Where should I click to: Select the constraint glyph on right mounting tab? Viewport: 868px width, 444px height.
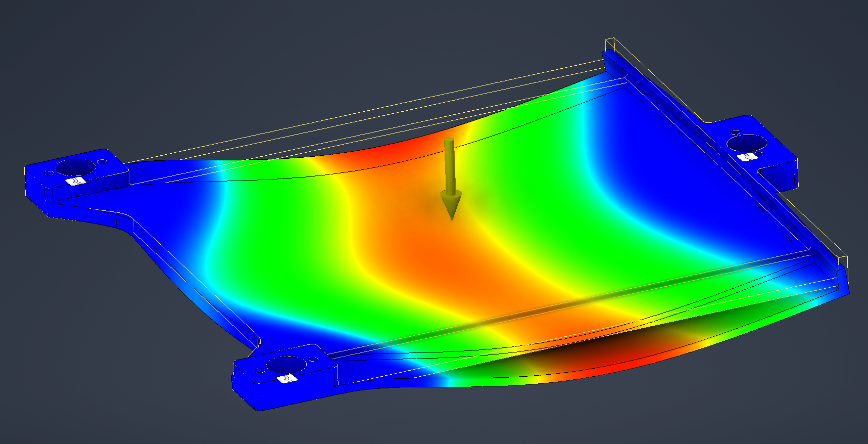746,157
